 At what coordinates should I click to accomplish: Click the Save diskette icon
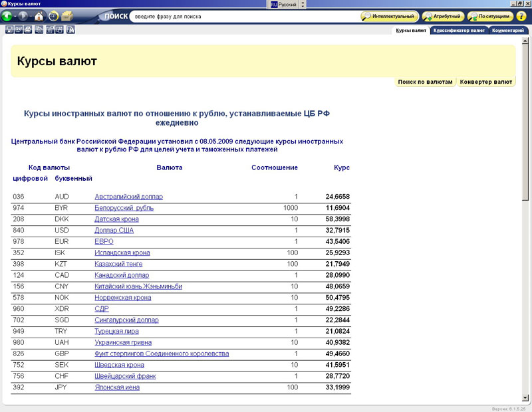point(9,30)
